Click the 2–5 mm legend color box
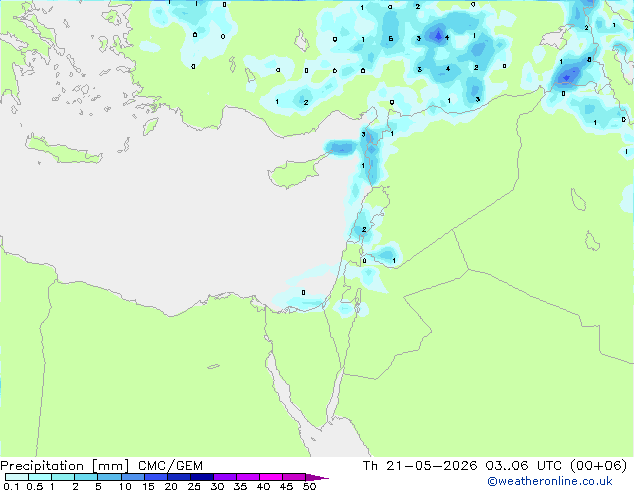Viewport: 634px width, 490px height. (86, 477)
